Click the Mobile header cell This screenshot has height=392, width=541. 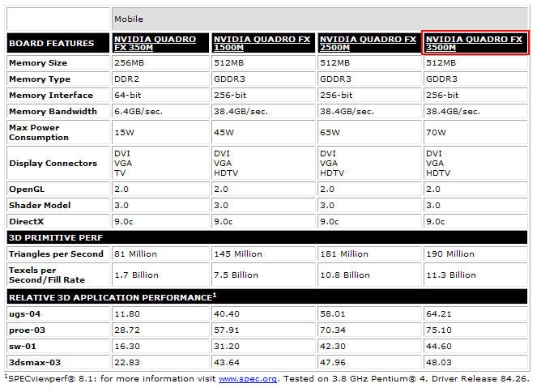(319, 19)
